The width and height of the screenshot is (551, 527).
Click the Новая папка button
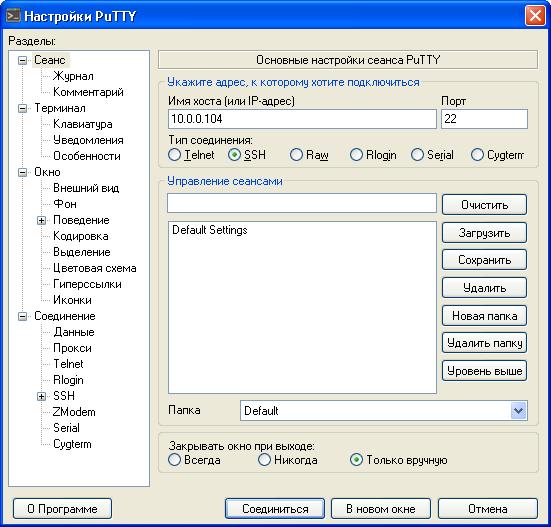[x=484, y=315]
